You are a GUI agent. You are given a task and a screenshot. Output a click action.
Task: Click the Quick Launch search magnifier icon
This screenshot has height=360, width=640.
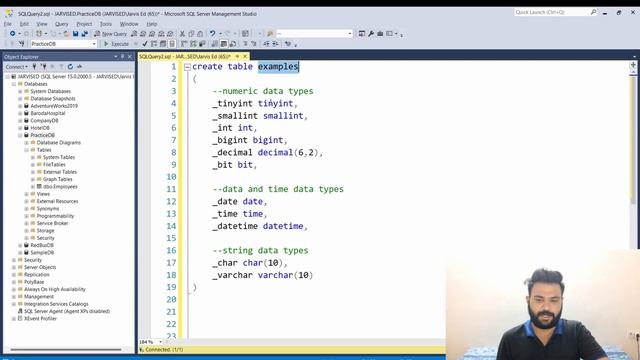click(593, 12)
